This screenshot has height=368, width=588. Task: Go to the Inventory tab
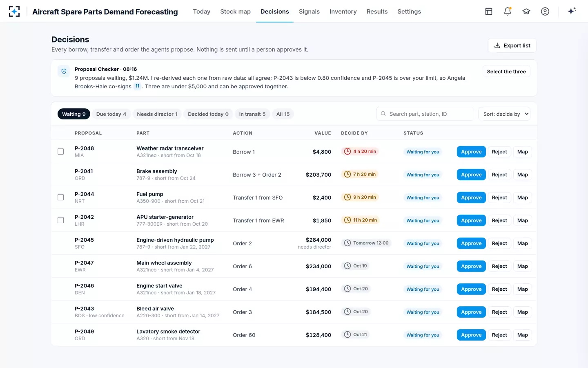point(343,11)
